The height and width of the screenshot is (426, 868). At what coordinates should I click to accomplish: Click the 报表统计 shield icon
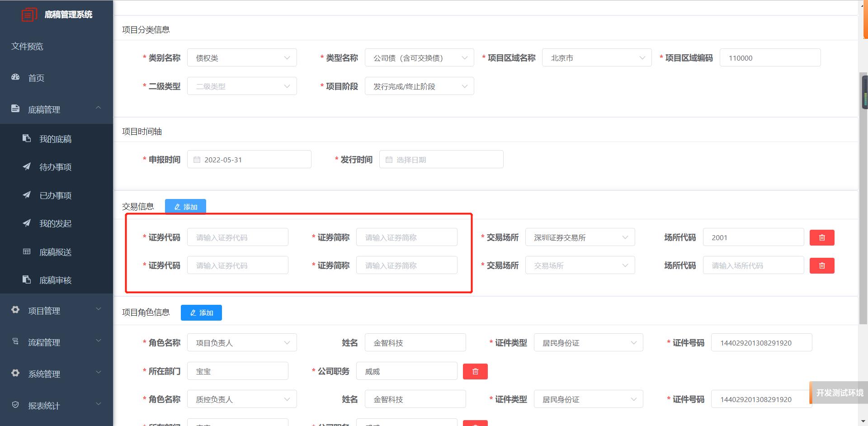coord(15,405)
